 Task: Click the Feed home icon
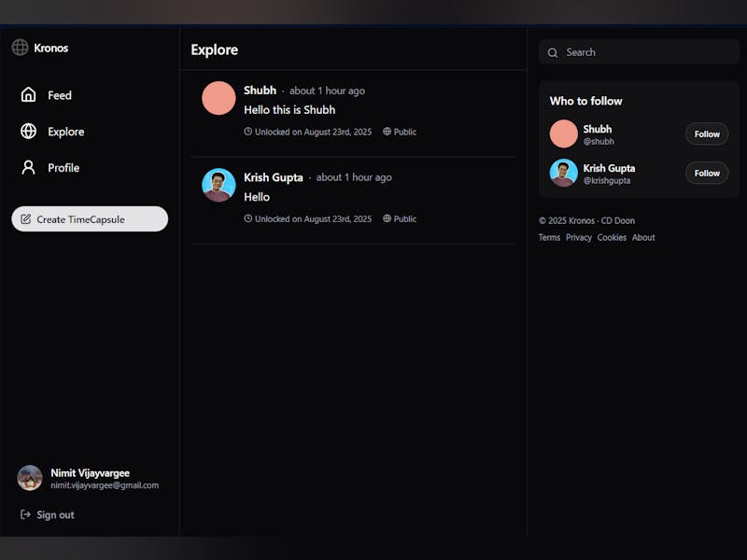(x=28, y=95)
